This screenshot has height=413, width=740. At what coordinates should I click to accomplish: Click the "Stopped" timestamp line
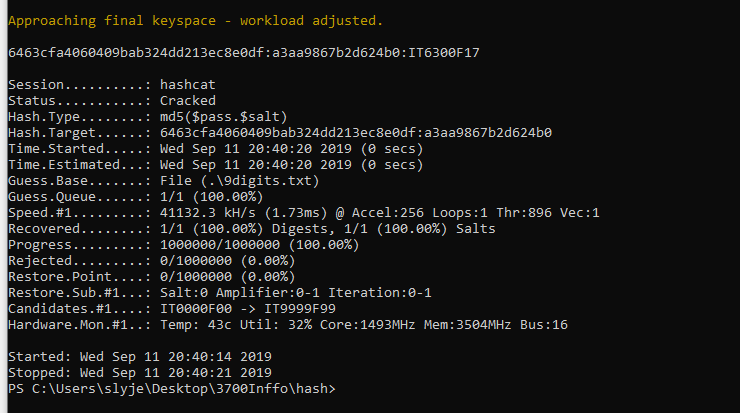(x=138, y=372)
